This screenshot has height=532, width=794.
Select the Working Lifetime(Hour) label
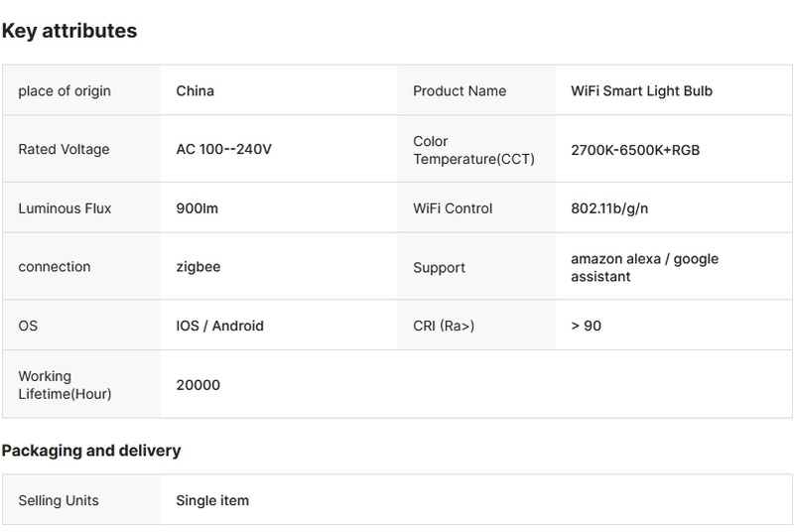click(65, 385)
